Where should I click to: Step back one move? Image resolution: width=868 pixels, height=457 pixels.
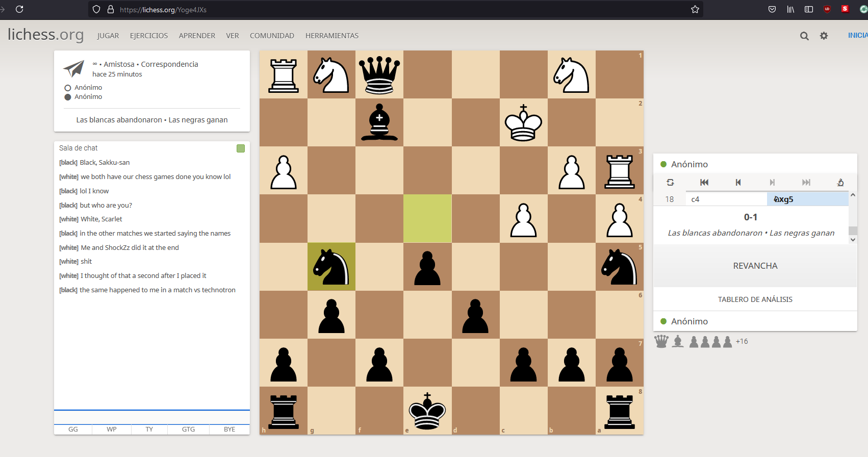point(738,182)
